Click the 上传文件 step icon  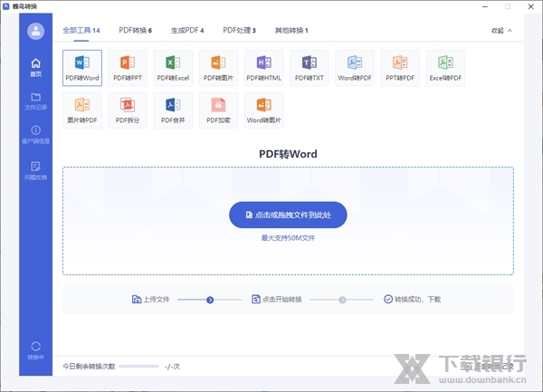[x=137, y=299]
